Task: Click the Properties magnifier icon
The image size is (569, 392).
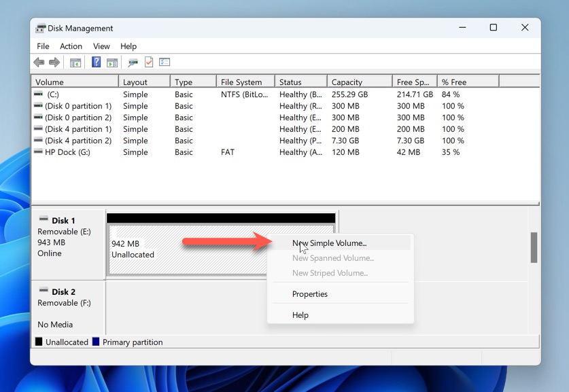Action: (x=132, y=62)
